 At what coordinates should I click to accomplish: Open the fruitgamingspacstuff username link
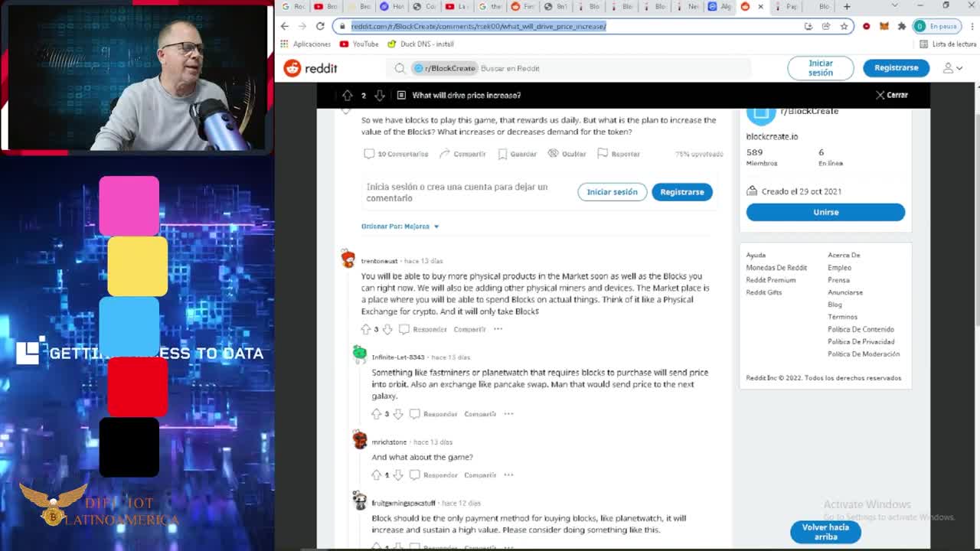click(x=403, y=504)
